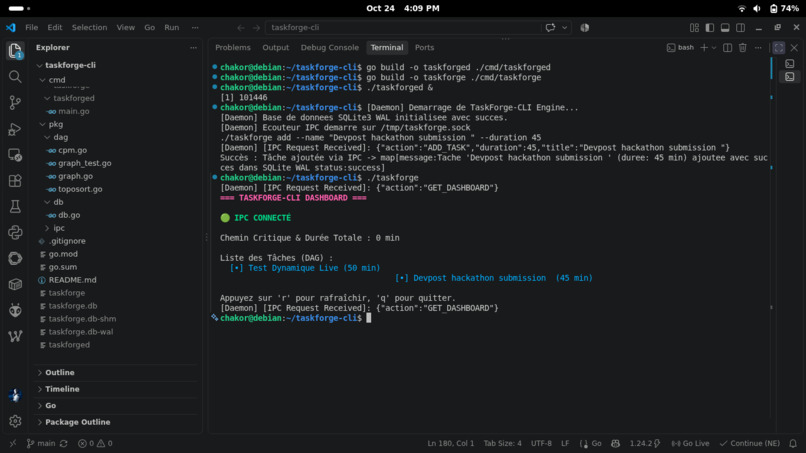Open Copilot dropdown arrow in title bar

tap(564, 28)
